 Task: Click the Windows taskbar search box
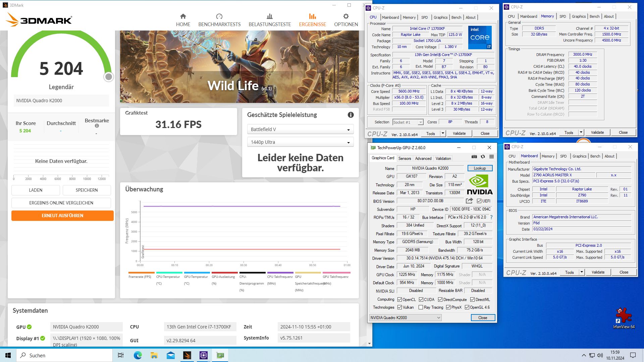pyautogui.click(x=64, y=355)
